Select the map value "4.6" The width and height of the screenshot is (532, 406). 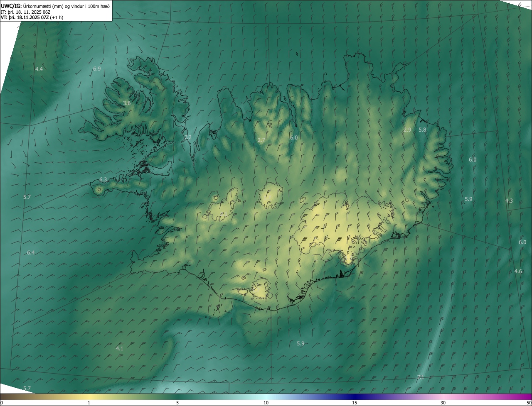coord(518,271)
